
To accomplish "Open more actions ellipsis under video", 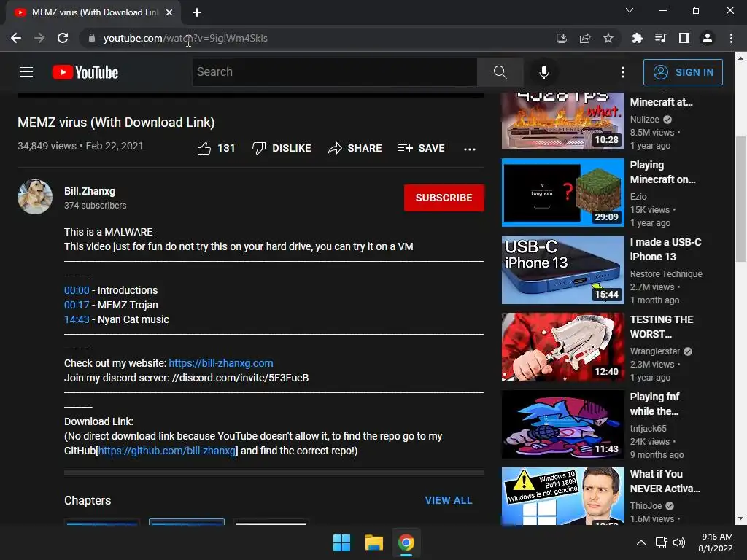I will 470,149.
